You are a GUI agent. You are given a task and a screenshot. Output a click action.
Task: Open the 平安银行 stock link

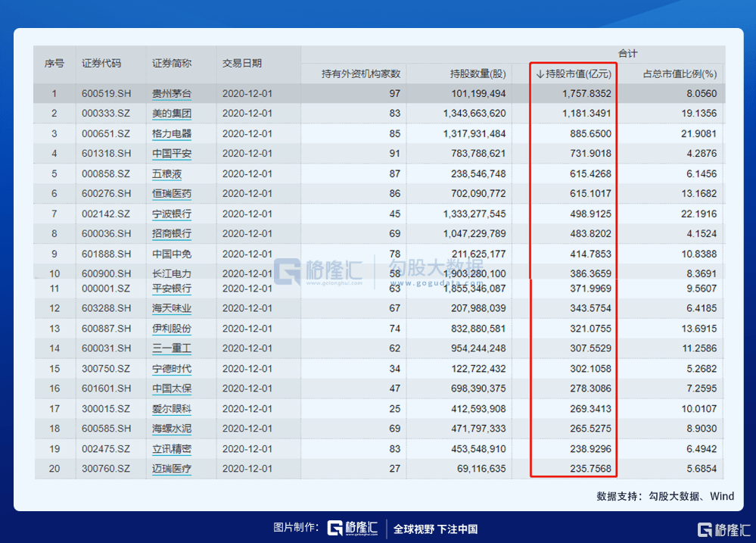(172, 289)
